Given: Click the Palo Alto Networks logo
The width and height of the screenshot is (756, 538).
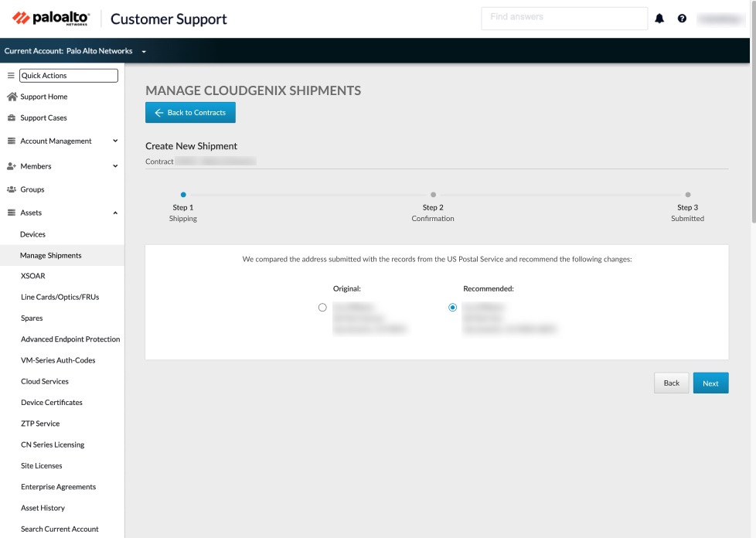Looking at the screenshot, I should (49, 18).
